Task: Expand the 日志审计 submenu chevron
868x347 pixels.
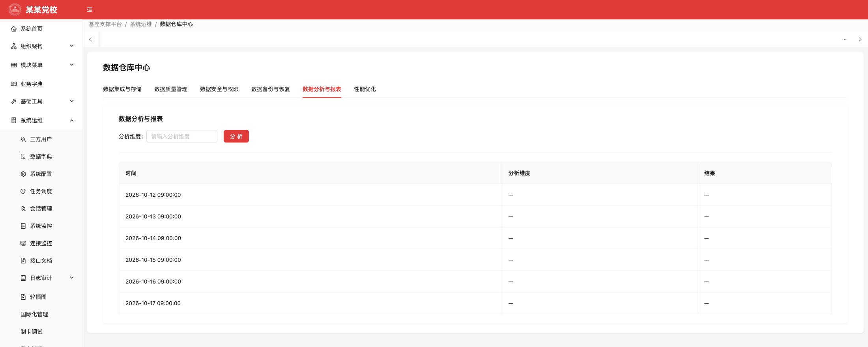Action: click(72, 278)
